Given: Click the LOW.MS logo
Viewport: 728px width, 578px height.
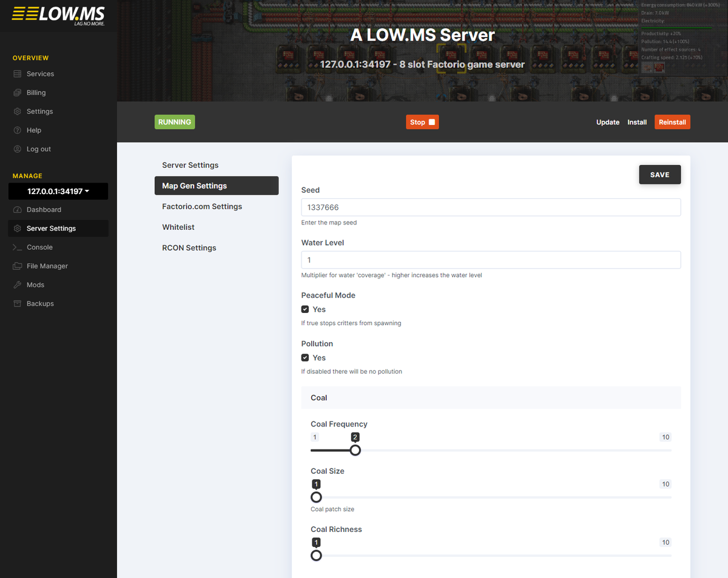Looking at the screenshot, I should point(58,15).
